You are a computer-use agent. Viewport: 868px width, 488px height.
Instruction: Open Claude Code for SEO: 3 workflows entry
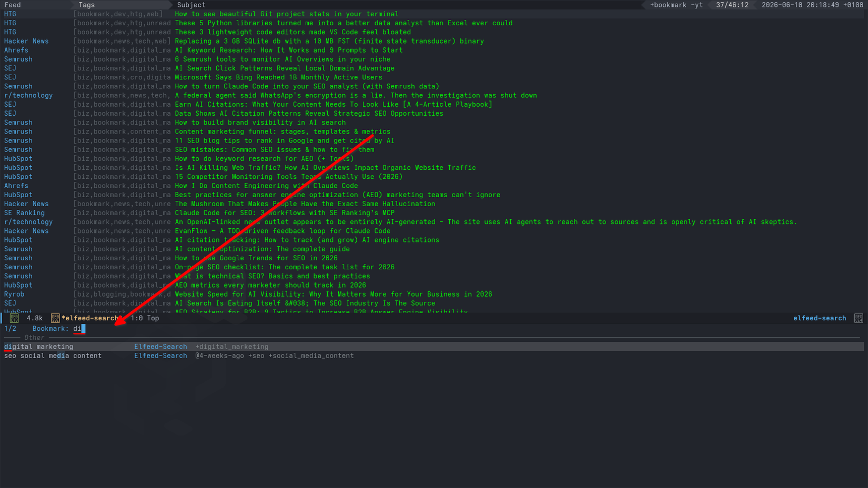[285, 213]
